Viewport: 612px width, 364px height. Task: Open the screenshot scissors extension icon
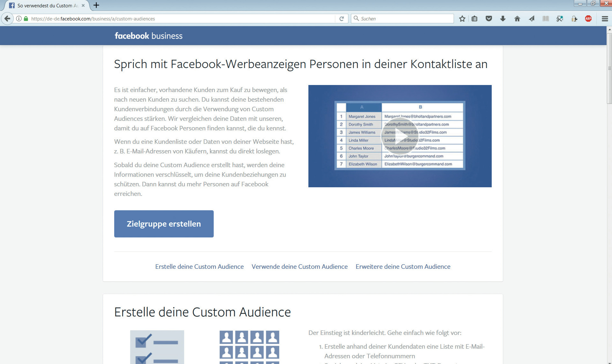(560, 19)
